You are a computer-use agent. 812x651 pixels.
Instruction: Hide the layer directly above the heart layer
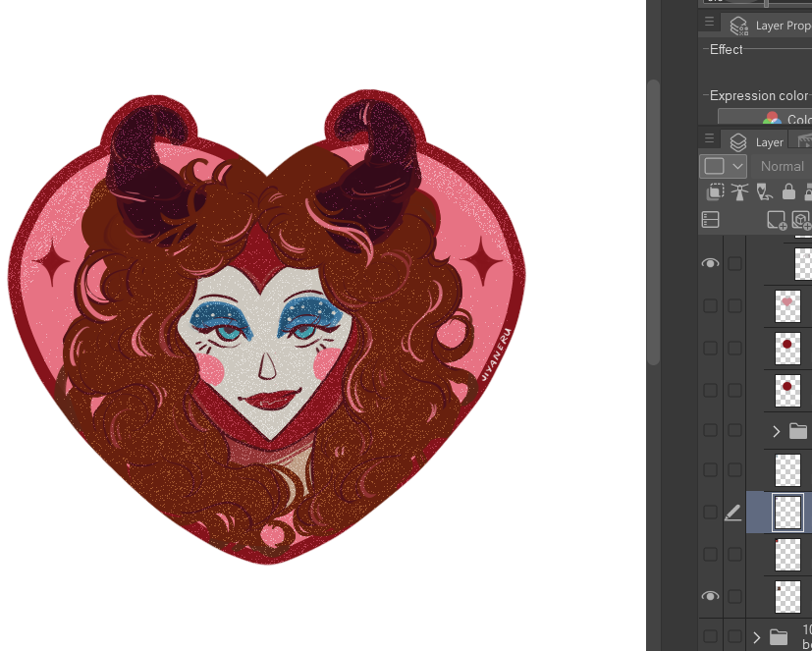pos(710,263)
